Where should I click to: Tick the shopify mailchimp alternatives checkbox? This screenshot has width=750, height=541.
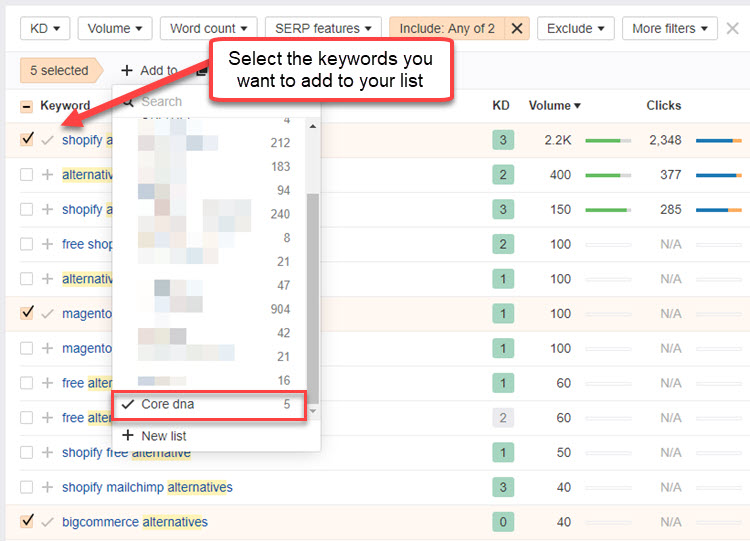26,487
